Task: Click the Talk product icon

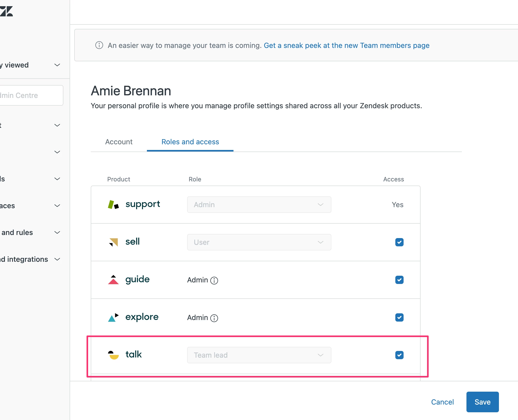Action: pos(113,355)
